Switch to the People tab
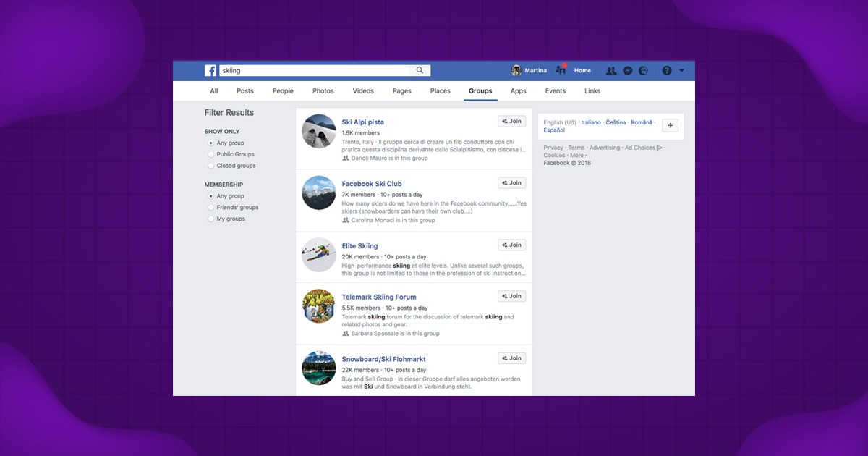The height and width of the screenshot is (456, 868). click(283, 91)
